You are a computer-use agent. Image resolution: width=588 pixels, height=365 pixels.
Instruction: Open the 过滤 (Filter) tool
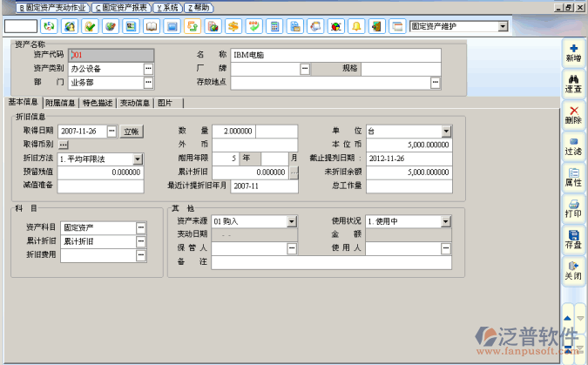click(573, 145)
